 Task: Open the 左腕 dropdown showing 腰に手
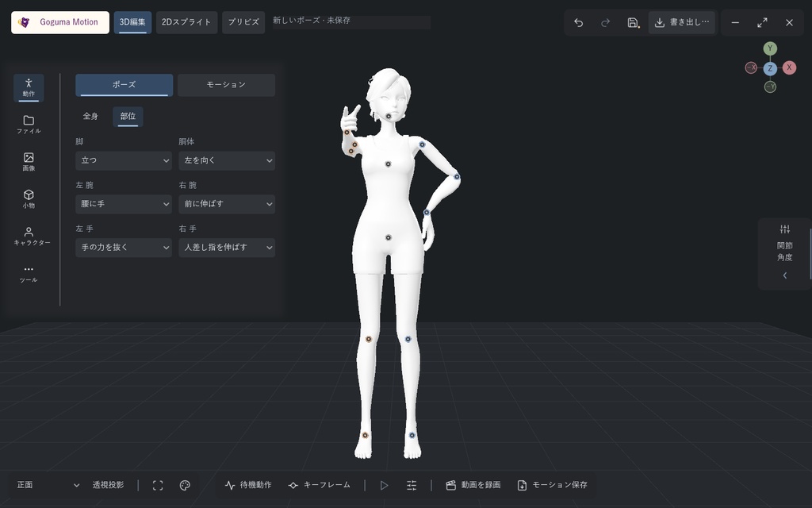click(124, 204)
